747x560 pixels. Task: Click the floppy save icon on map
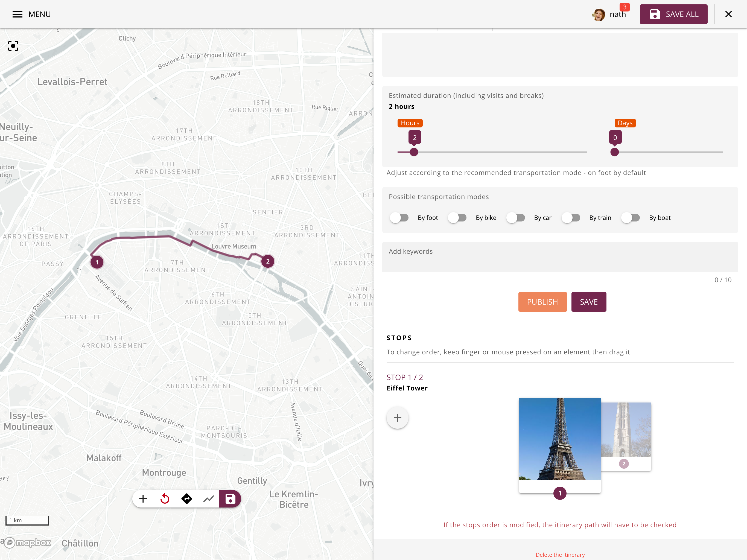230,499
